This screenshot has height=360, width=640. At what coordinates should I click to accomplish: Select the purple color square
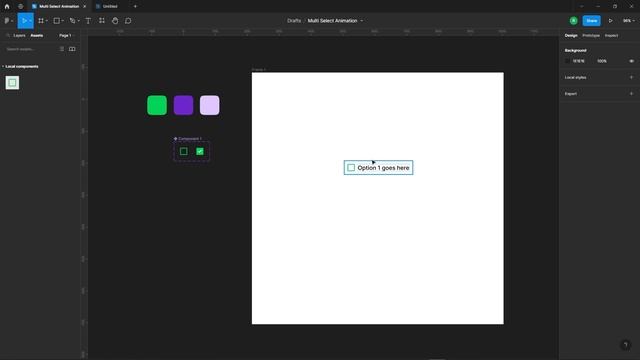pos(183,105)
